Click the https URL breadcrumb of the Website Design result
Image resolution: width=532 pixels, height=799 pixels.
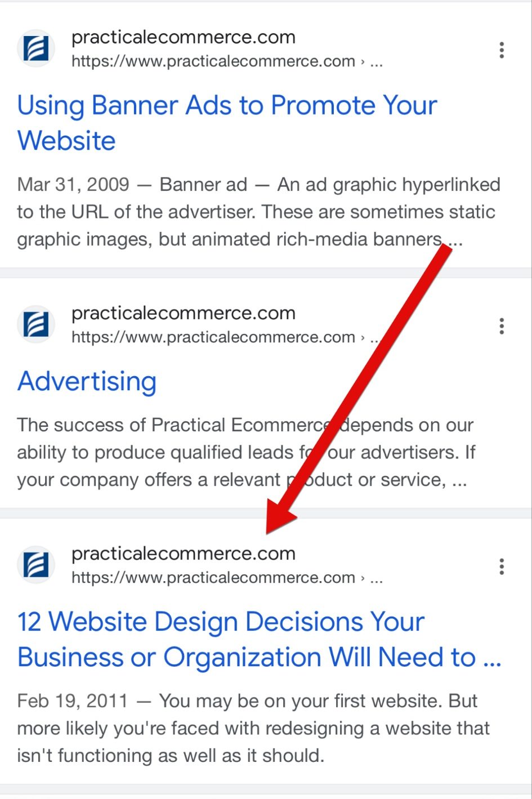coord(227,578)
